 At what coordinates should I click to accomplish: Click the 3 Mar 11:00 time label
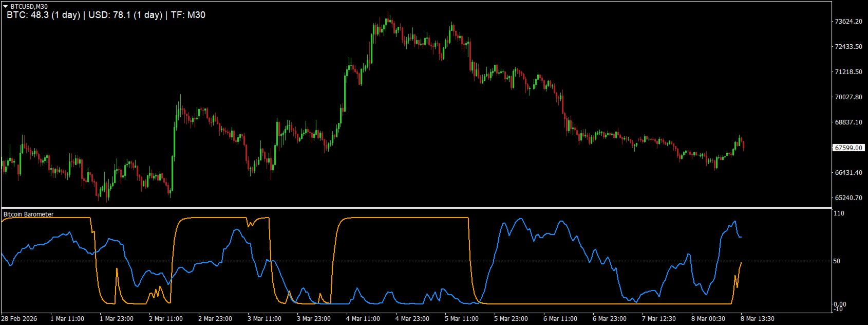265,319
